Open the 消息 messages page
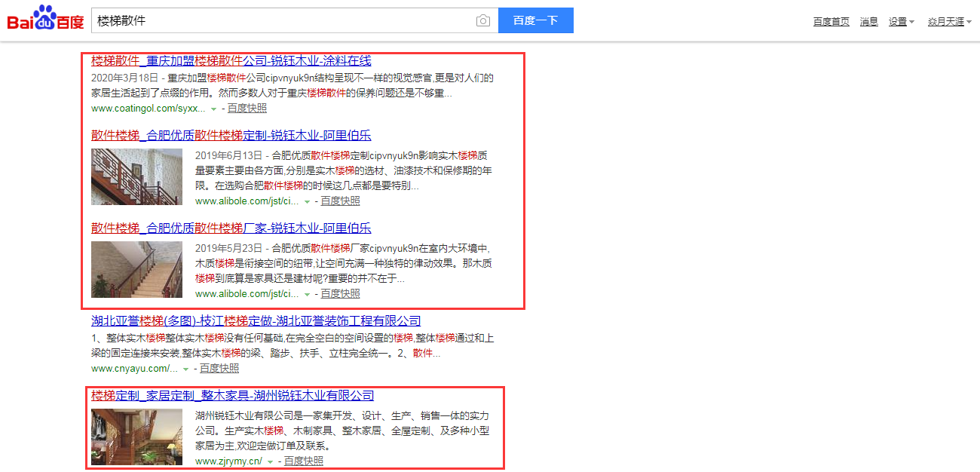The height and width of the screenshot is (472, 980). [868, 22]
